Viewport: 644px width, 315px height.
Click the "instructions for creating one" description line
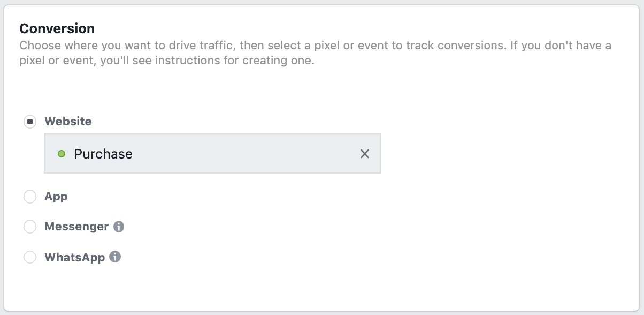click(x=167, y=61)
